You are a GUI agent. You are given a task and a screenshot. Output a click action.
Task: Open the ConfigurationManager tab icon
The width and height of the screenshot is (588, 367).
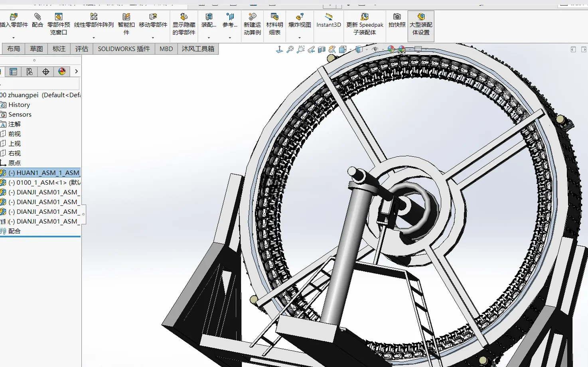(x=30, y=72)
